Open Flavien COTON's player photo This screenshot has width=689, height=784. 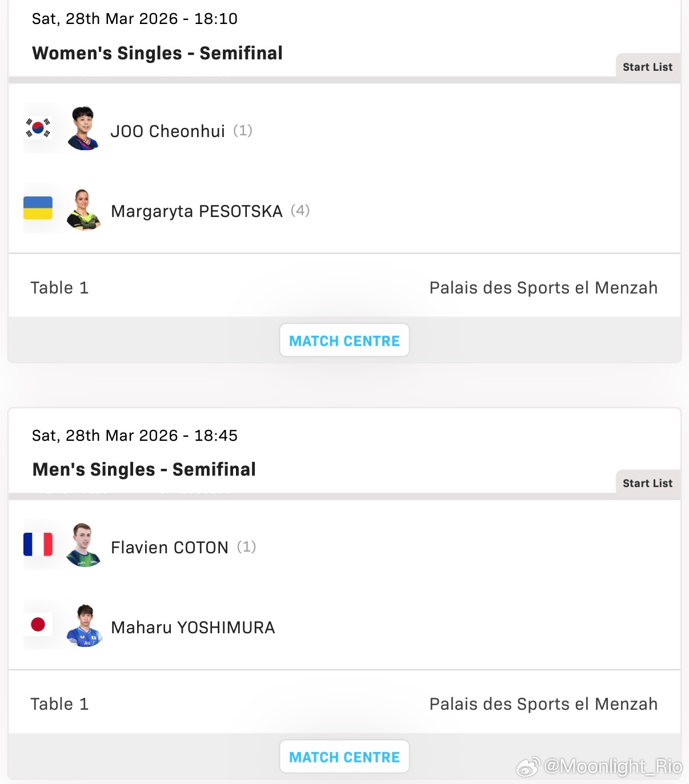click(83, 545)
